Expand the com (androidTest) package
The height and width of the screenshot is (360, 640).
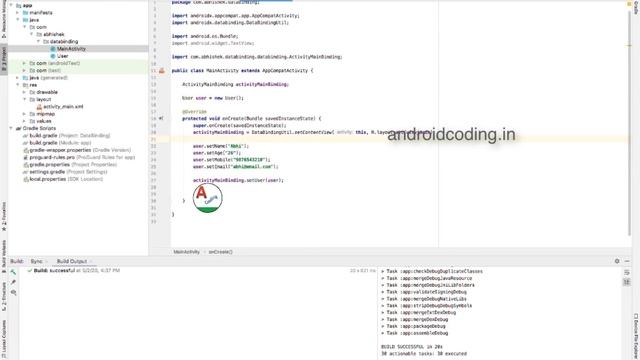[x=24, y=63]
